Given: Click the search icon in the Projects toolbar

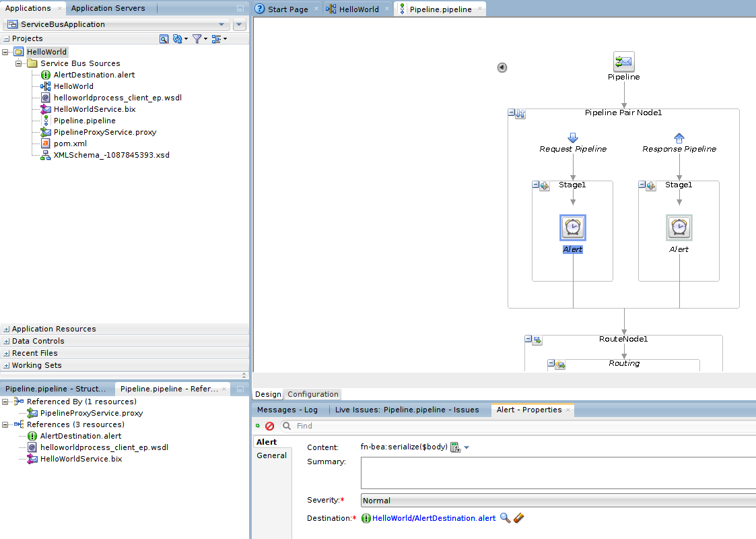Looking at the screenshot, I should (x=164, y=38).
